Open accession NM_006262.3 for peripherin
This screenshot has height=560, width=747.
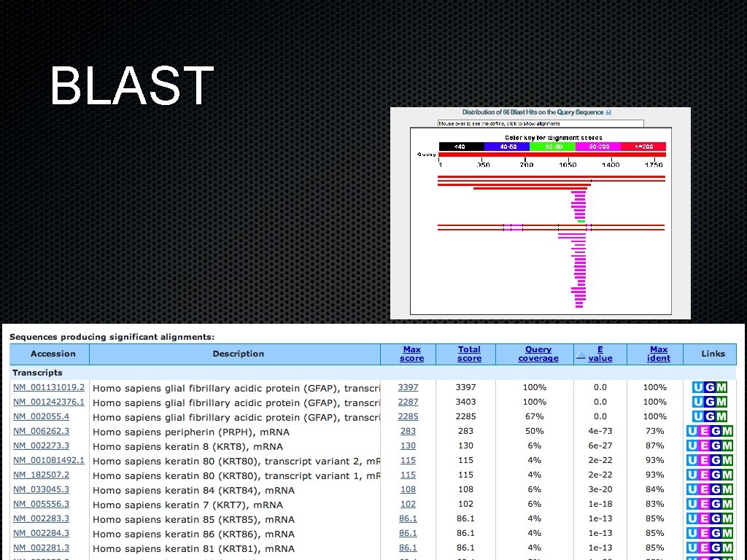click(41, 431)
